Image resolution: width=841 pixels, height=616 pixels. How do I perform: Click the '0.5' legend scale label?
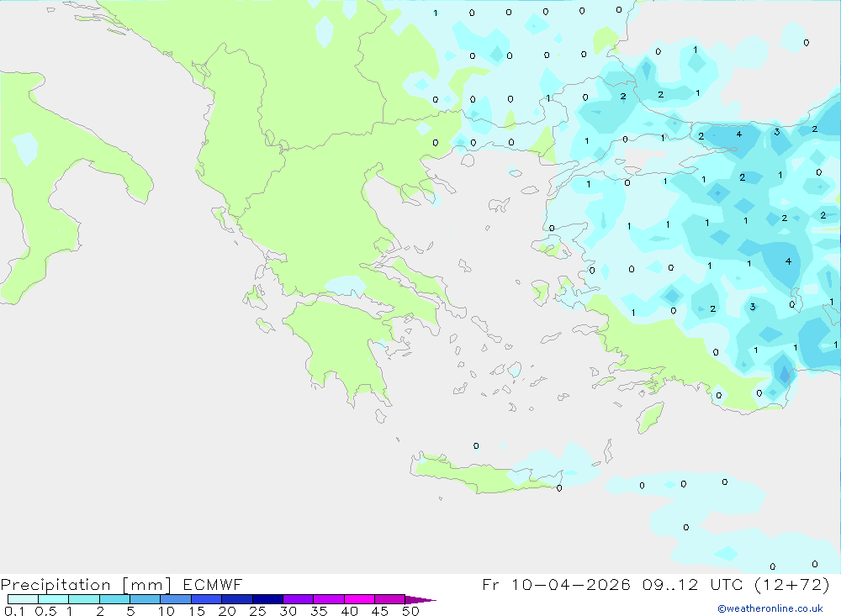click(45, 611)
